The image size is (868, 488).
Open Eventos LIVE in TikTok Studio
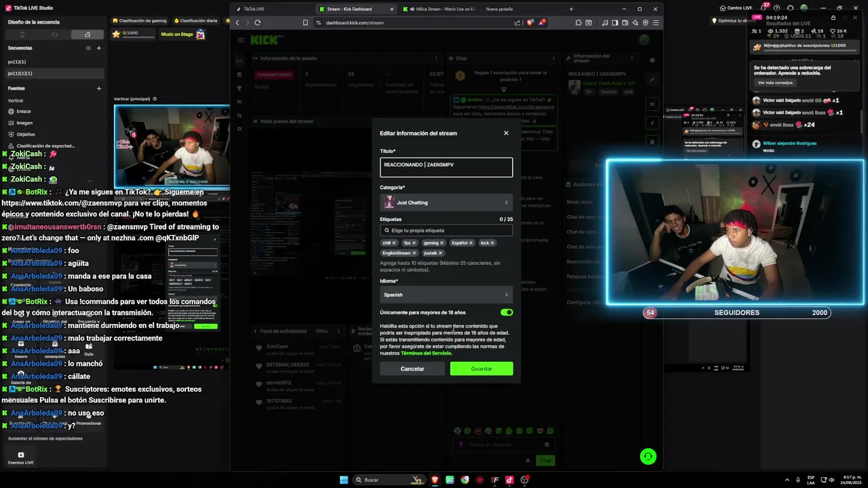pos(20,458)
